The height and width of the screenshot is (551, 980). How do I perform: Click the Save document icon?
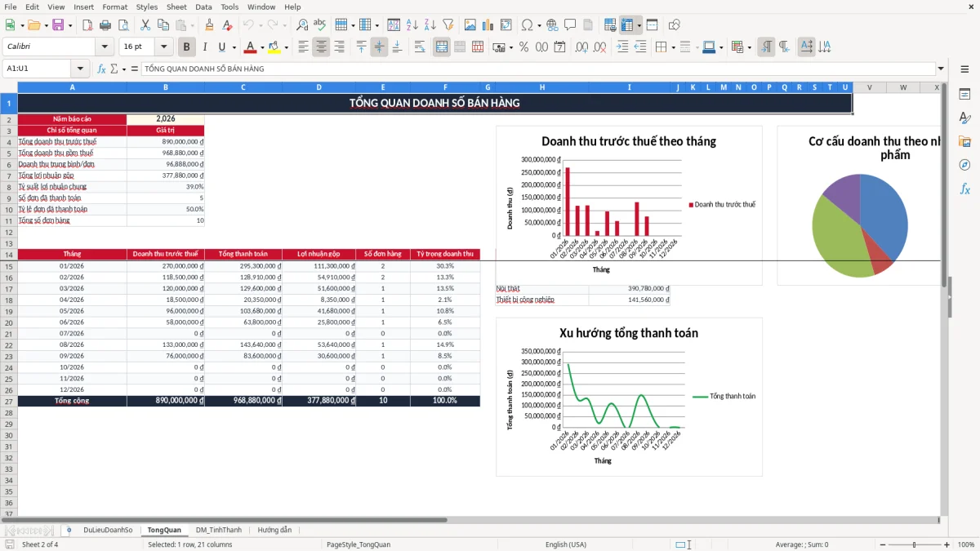(x=58, y=25)
